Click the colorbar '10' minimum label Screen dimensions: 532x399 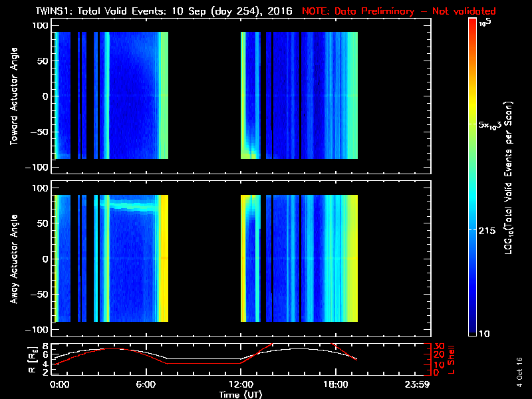pos(484,334)
